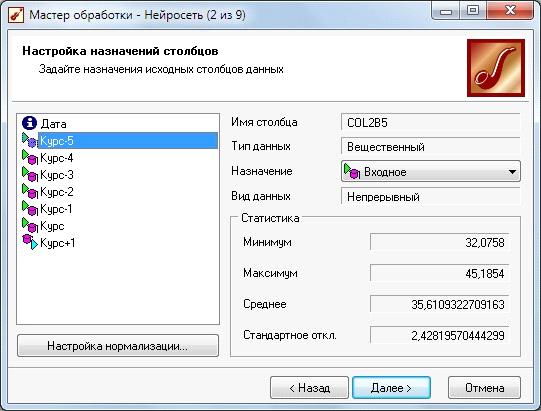Image resolution: width=541 pixels, height=411 pixels.
Task: Click the output icon next to Курс+1
Action: (30, 242)
